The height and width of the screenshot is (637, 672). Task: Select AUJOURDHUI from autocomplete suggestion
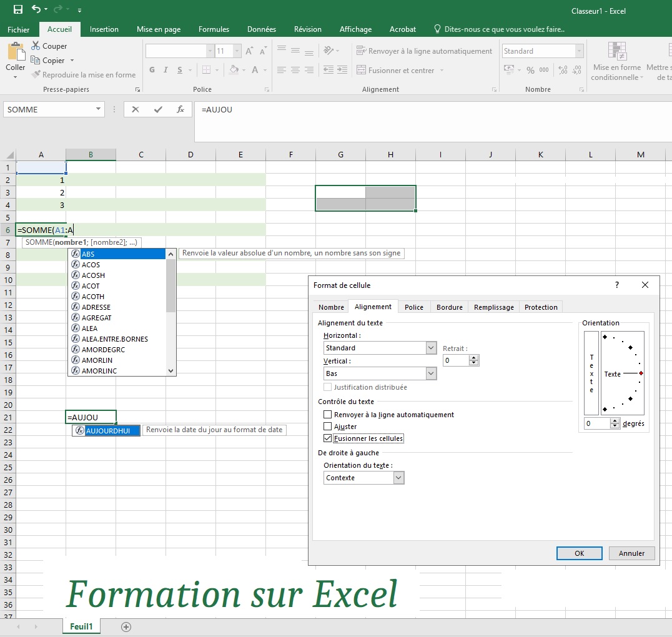tap(107, 430)
